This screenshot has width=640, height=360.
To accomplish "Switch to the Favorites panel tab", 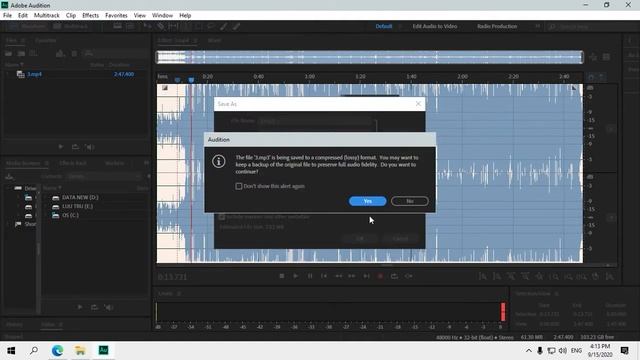I will point(45,40).
